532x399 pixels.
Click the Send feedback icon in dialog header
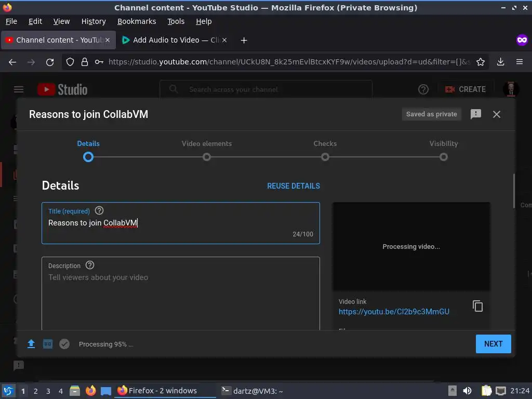pos(476,114)
